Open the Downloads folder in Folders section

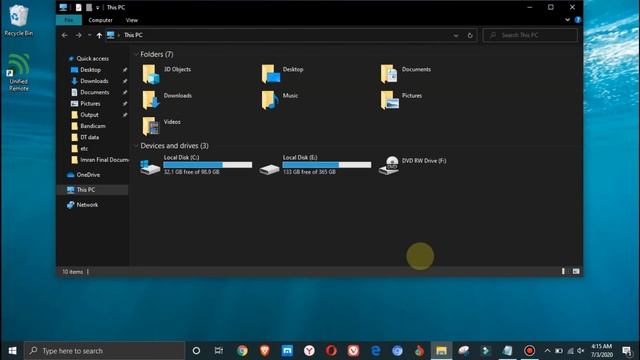tap(167, 100)
